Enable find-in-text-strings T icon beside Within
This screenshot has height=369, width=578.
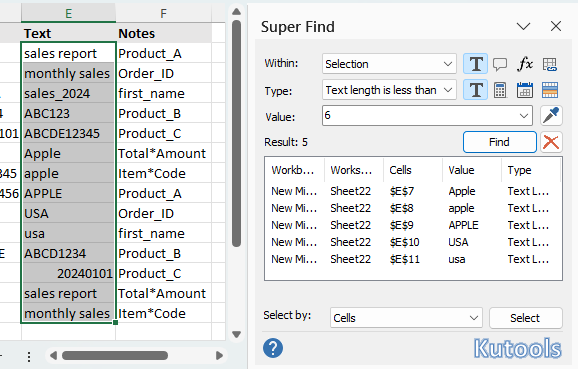[x=476, y=64]
